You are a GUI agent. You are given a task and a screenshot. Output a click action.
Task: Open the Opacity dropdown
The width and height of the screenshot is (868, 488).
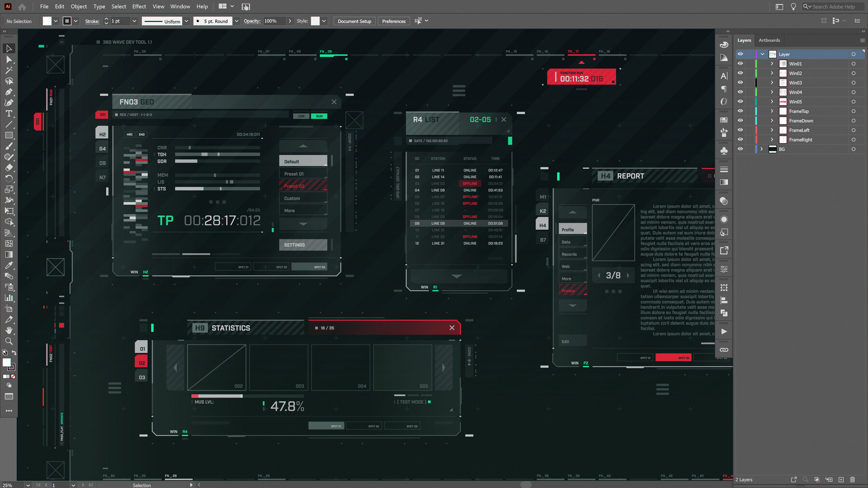290,21
